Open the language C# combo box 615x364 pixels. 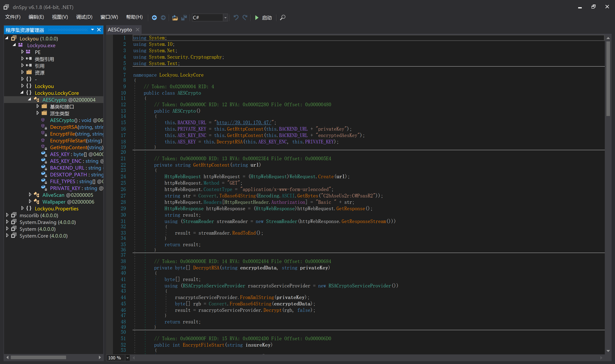tap(210, 18)
